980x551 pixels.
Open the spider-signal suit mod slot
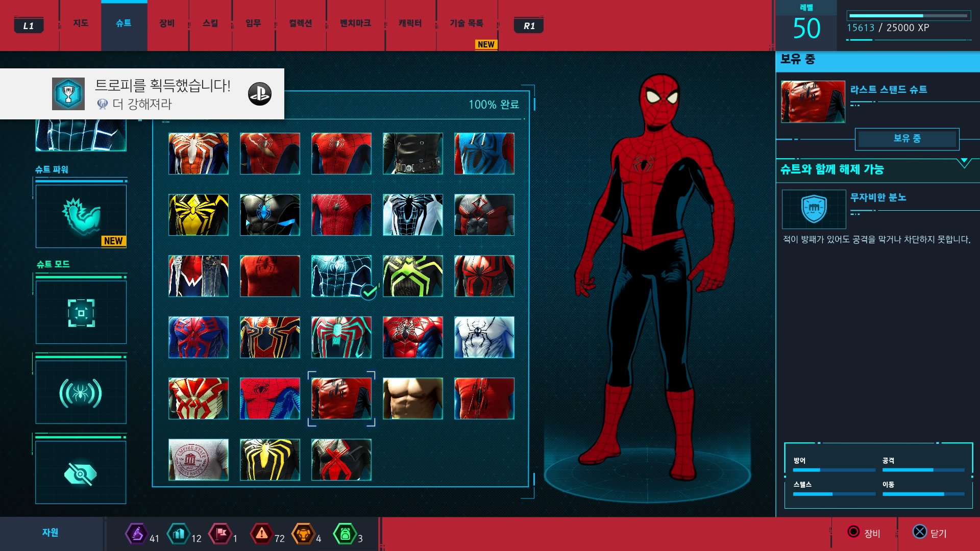tap(81, 393)
